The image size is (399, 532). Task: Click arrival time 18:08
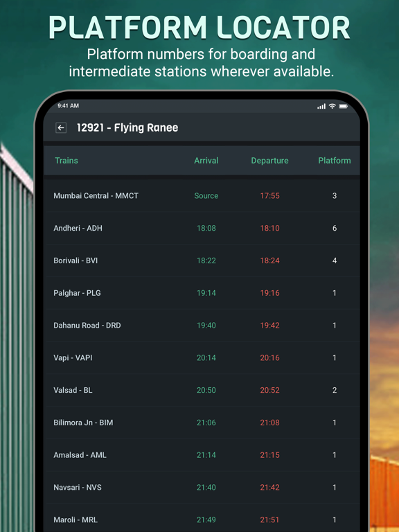206,228
